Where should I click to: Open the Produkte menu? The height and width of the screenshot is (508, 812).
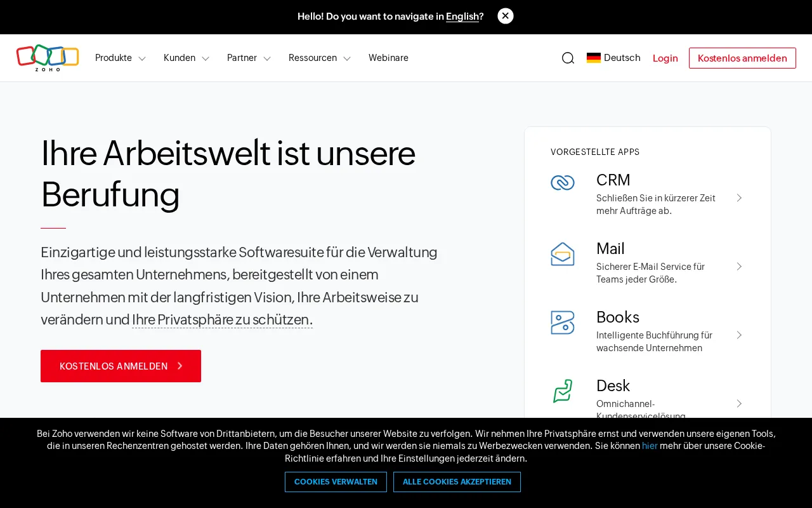(114, 58)
